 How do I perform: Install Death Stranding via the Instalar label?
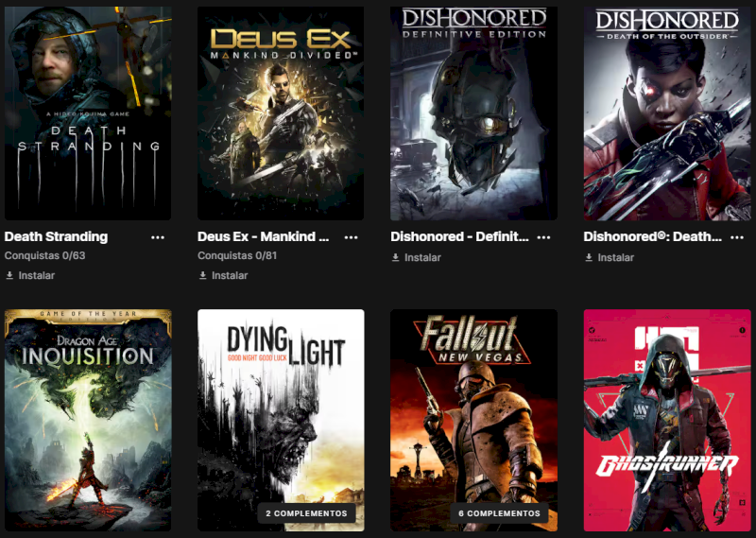[37, 275]
